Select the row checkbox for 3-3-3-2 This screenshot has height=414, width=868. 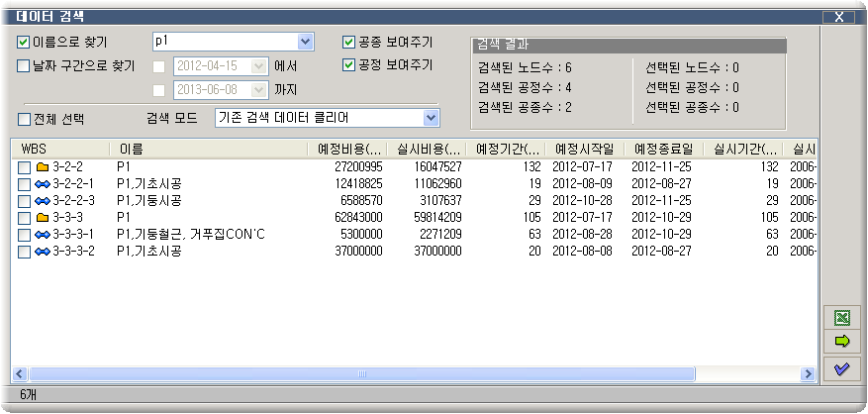[24, 252]
